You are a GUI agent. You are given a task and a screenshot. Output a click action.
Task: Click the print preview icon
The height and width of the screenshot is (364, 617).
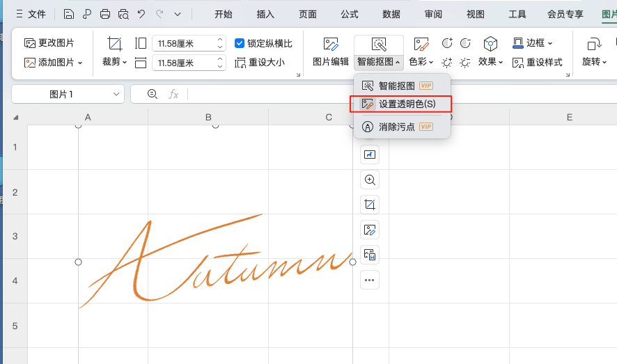pos(123,14)
